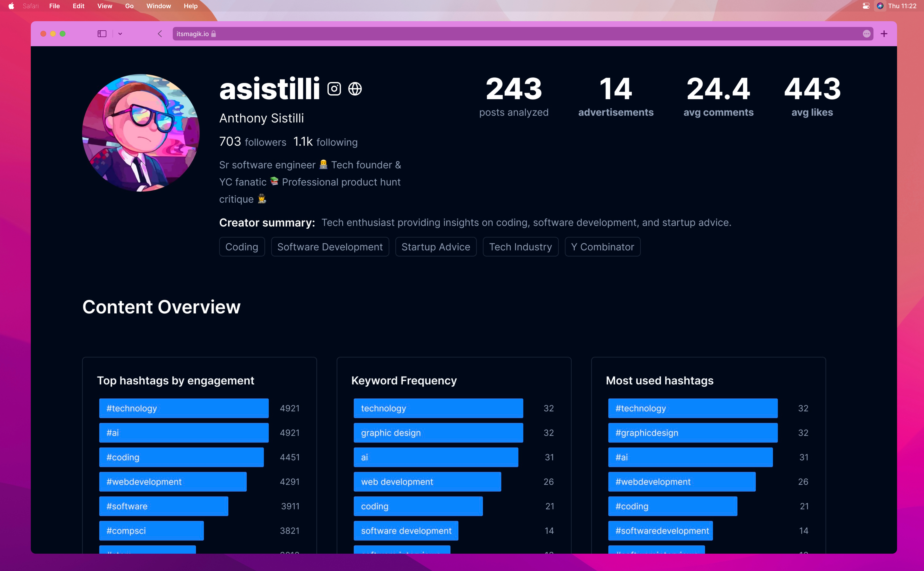This screenshot has height=571, width=924.
Task: Open the Window menu
Action: (x=159, y=6)
